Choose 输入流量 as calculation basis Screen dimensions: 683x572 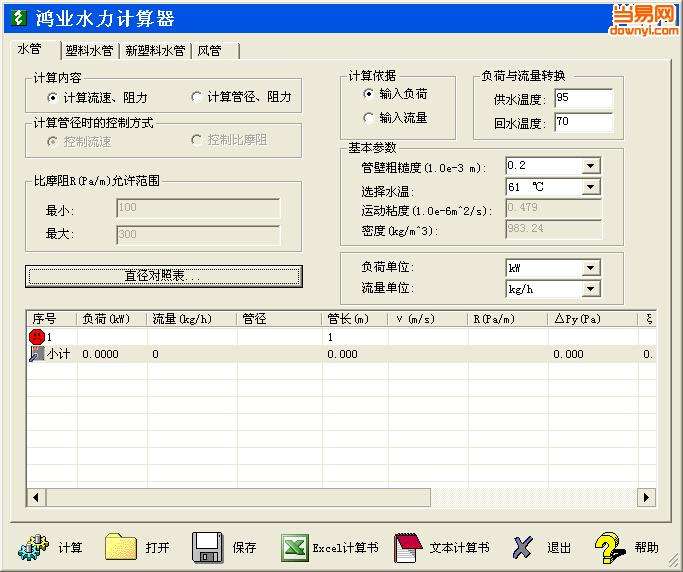(x=369, y=118)
